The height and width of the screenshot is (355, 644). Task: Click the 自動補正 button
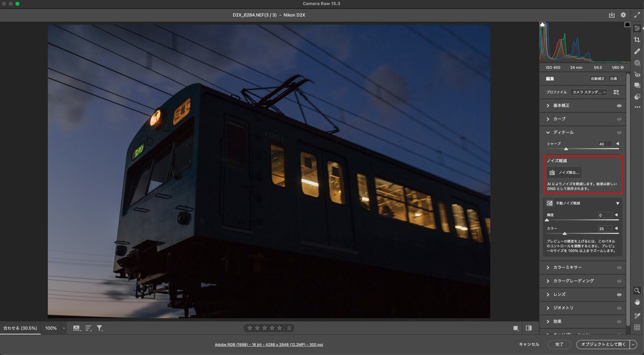click(x=597, y=79)
